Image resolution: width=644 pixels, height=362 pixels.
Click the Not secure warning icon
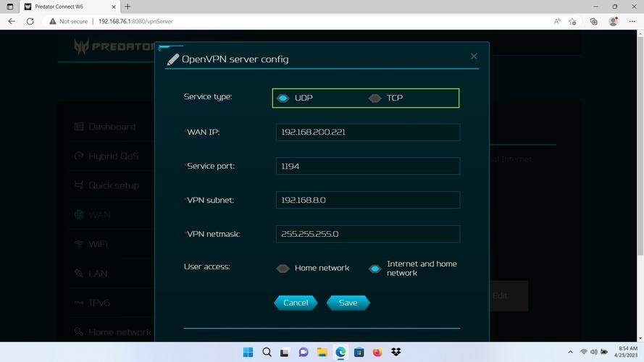point(53,21)
